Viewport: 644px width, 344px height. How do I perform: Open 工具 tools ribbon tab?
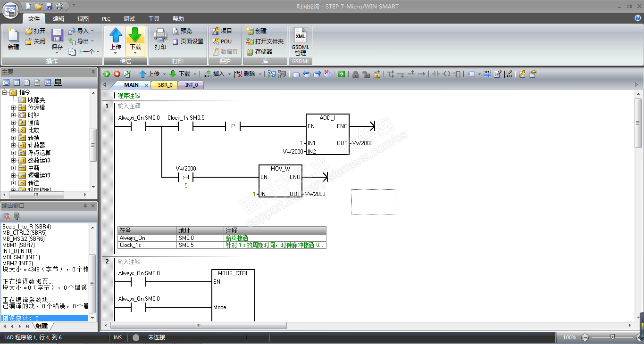(x=154, y=19)
